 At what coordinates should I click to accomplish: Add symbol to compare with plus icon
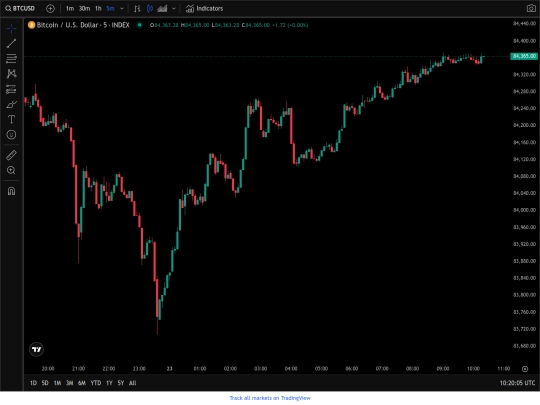50,9
